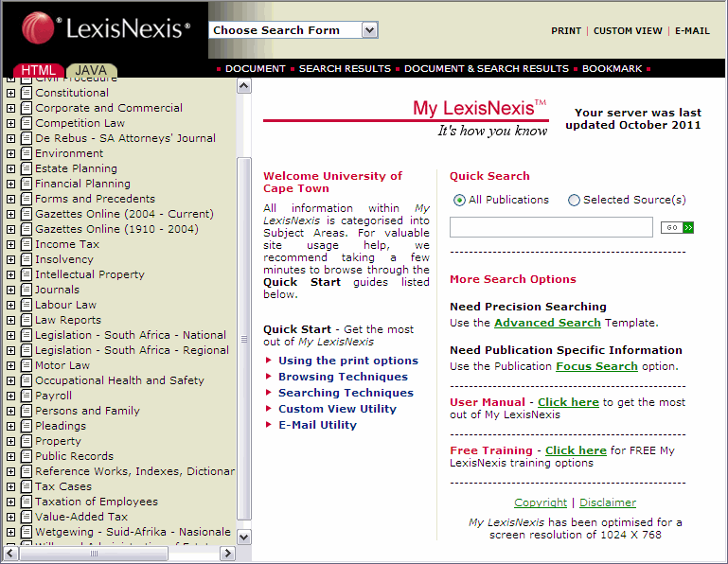728x564 pixels.
Task: Click the document icon beside Property
Action: coord(27,441)
